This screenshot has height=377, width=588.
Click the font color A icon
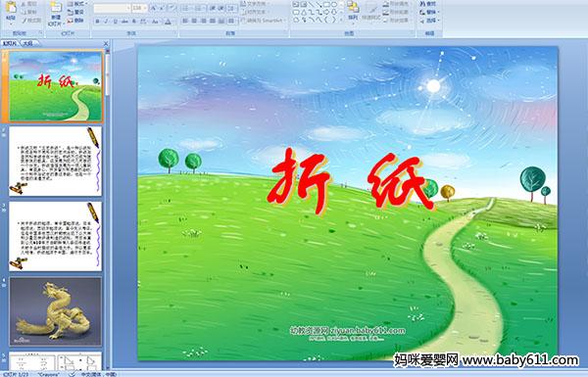(168, 22)
